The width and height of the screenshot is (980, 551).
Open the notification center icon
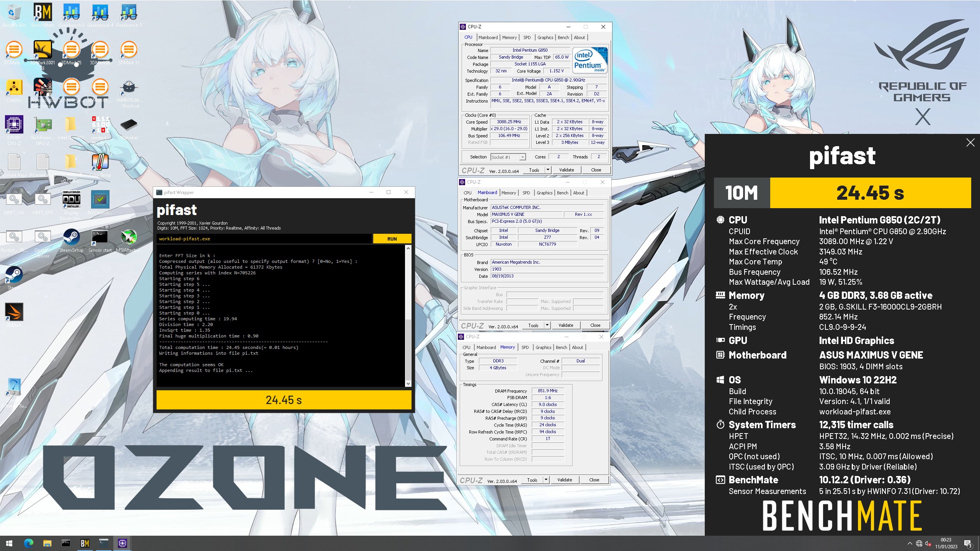pos(968,543)
